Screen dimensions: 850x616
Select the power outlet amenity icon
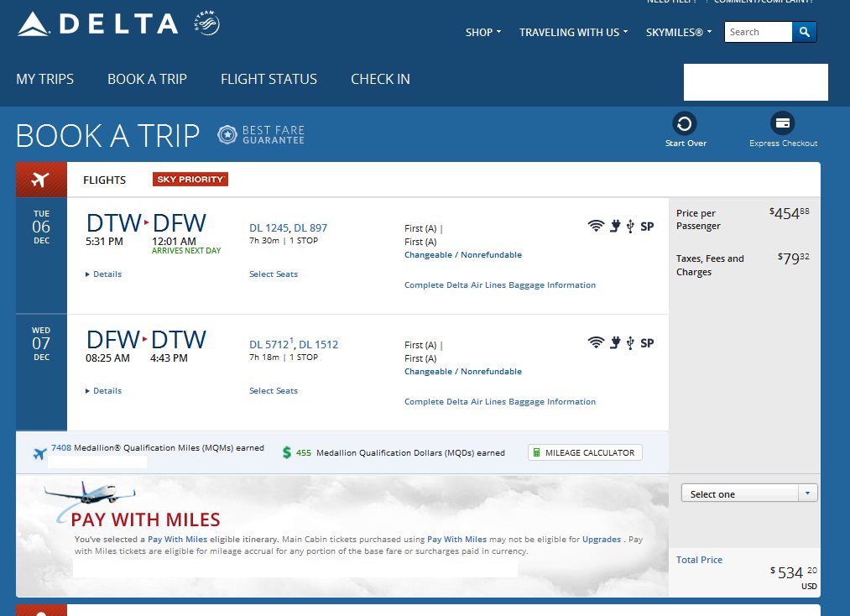tap(615, 226)
